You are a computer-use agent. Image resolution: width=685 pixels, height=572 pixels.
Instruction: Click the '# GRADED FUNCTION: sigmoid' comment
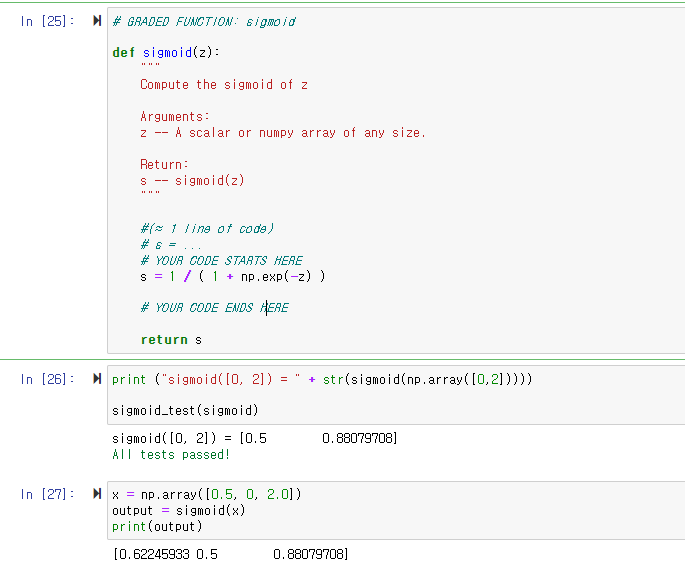click(x=204, y=21)
